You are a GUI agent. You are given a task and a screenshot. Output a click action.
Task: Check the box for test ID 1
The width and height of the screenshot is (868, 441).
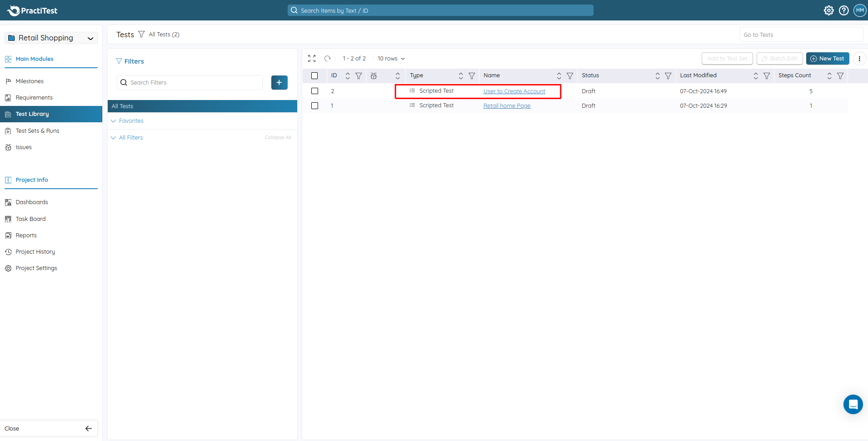(x=314, y=106)
